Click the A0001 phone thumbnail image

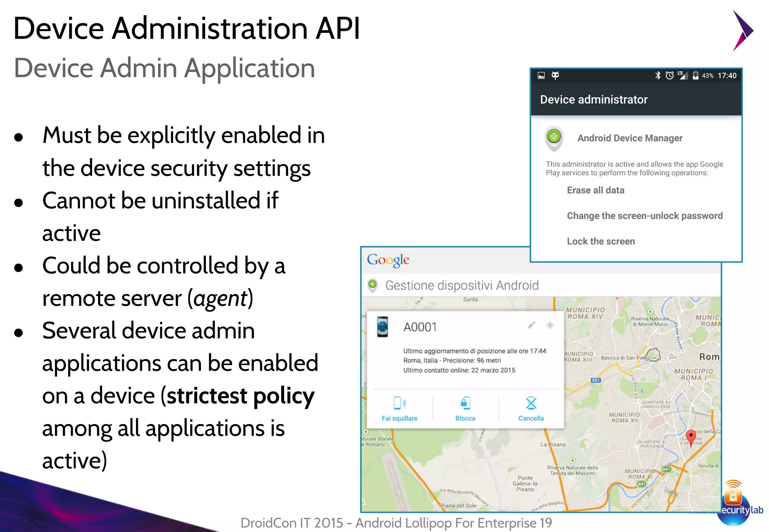click(383, 327)
